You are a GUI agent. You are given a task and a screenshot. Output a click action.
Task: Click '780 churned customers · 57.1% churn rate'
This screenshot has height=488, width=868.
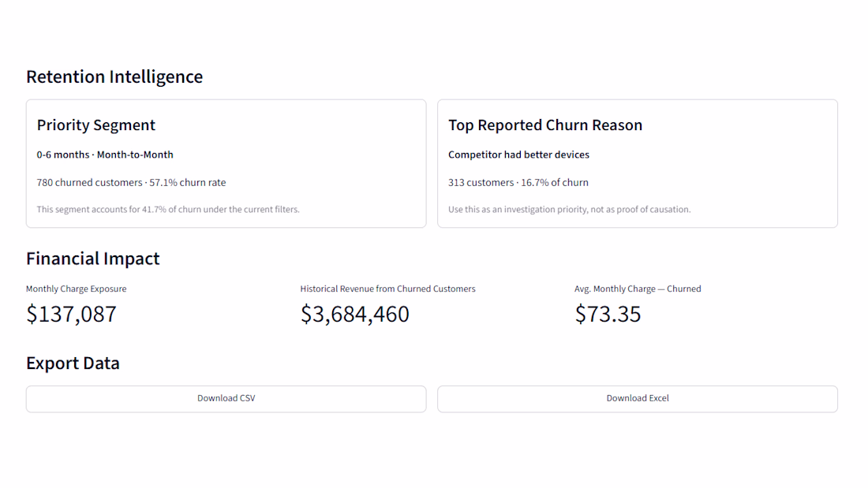click(131, 183)
